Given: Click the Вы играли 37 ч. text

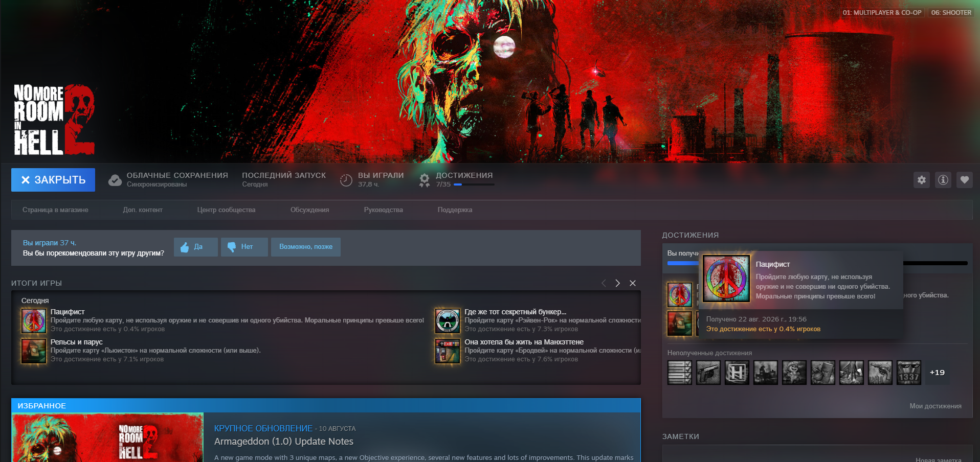Looking at the screenshot, I should [x=50, y=243].
